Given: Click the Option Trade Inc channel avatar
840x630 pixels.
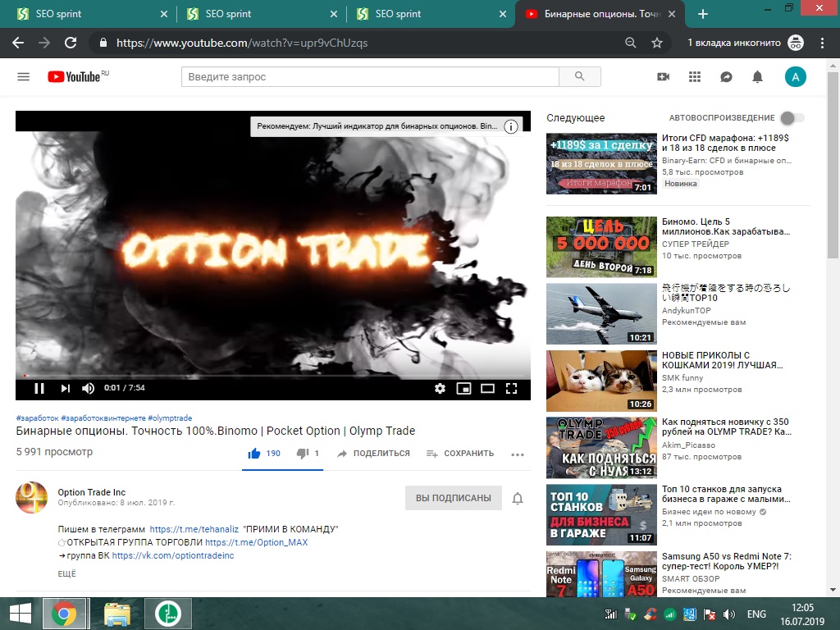Looking at the screenshot, I should click(x=32, y=497).
